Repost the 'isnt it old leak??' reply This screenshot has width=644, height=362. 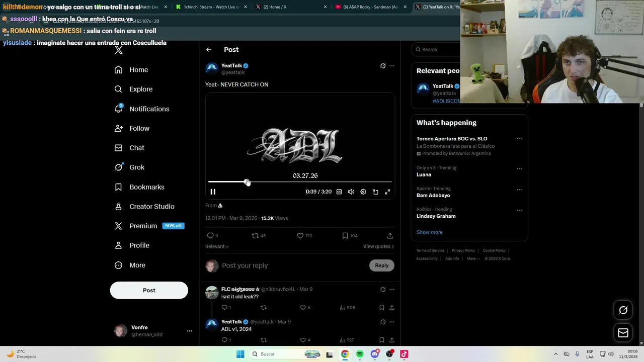[x=264, y=308]
